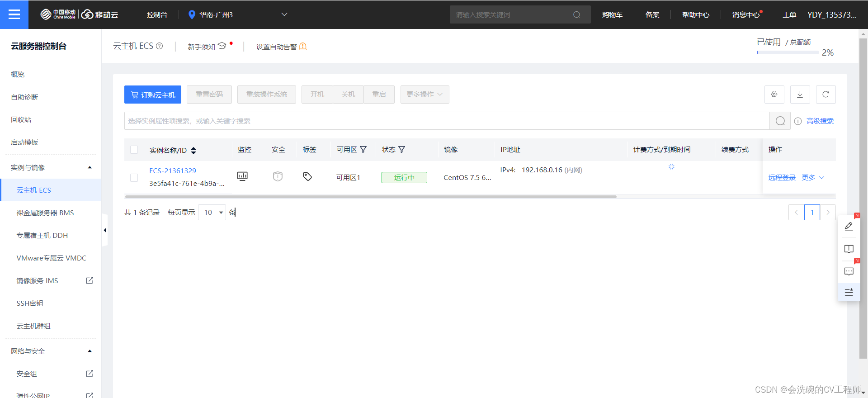Screen dimensions: 868x398
Task: Open the documentation book floating icon
Action: pyautogui.click(x=849, y=249)
